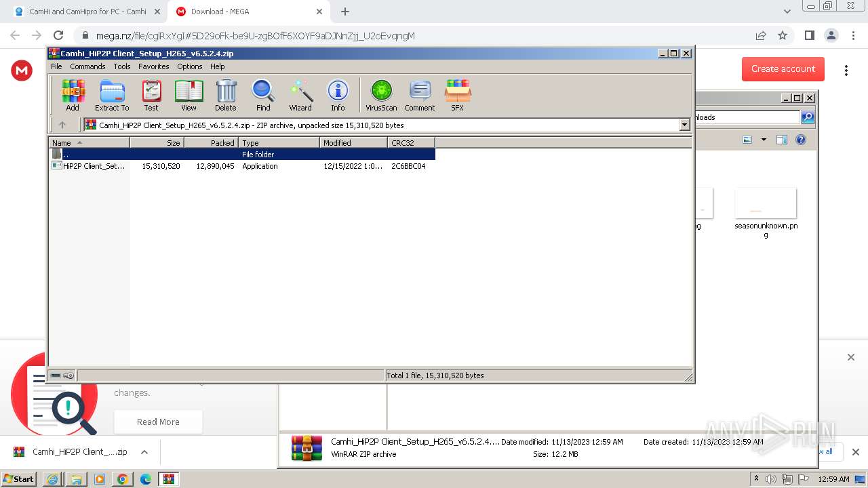
Task: Open the Explorer view options dropdown arrow
Action: pyautogui.click(x=764, y=140)
